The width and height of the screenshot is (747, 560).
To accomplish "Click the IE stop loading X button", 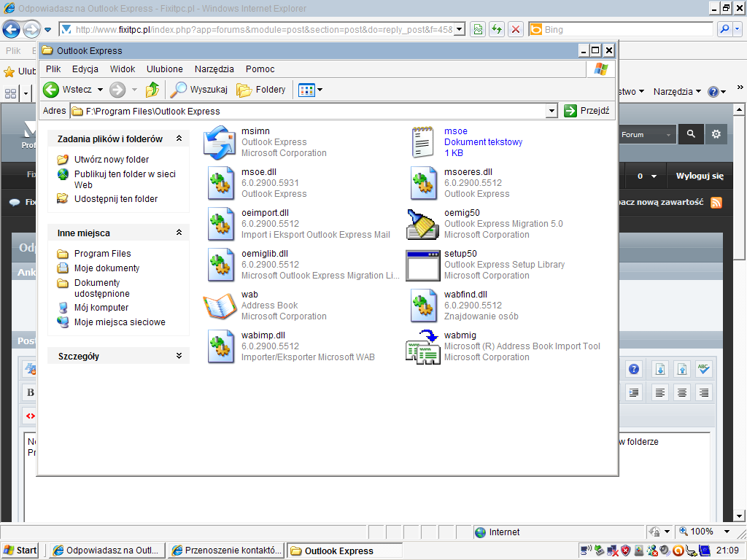I will pyautogui.click(x=516, y=29).
